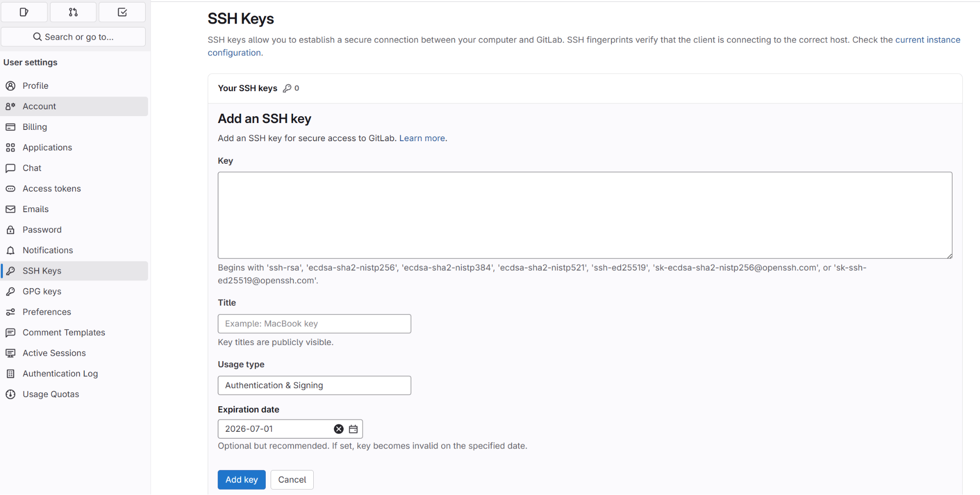Click the Access tokens icon
The width and height of the screenshot is (980, 495).
10,189
